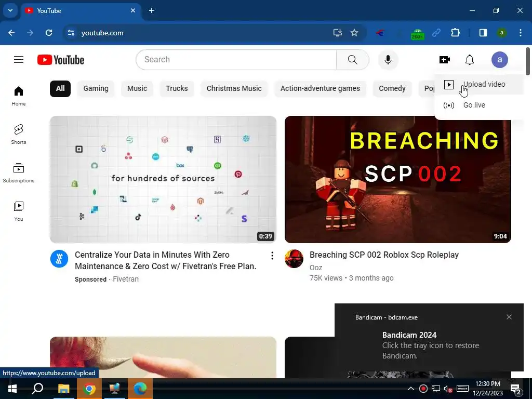Select the Comedy filter chip
Image resolution: width=532 pixels, height=399 pixels.
(x=392, y=88)
